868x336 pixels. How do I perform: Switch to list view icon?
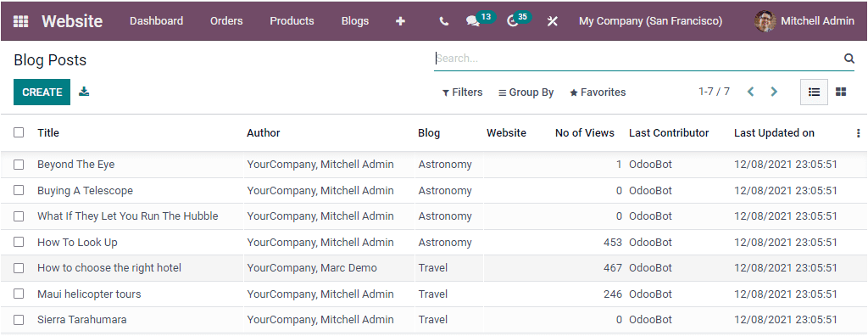point(814,92)
